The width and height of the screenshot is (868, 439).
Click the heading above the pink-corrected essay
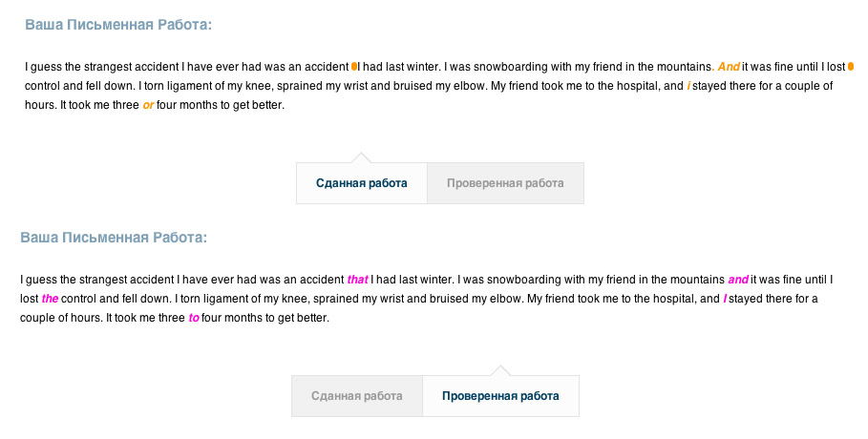114,238
